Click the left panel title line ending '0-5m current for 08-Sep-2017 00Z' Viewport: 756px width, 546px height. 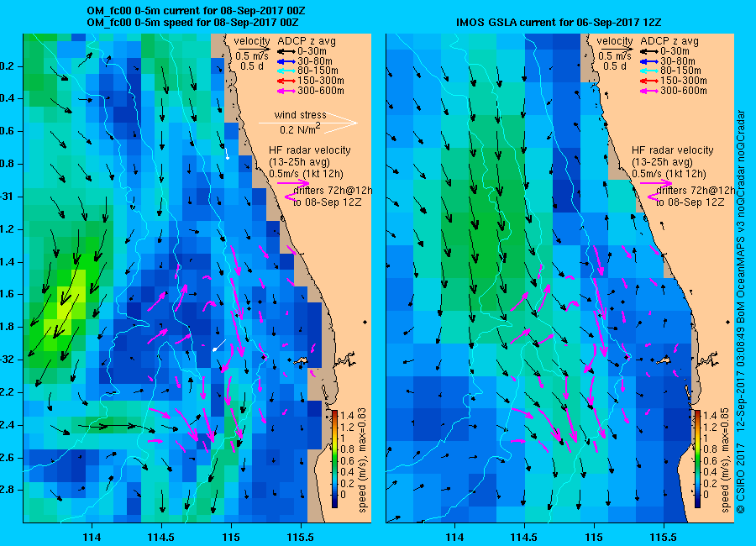pyautogui.click(x=196, y=11)
